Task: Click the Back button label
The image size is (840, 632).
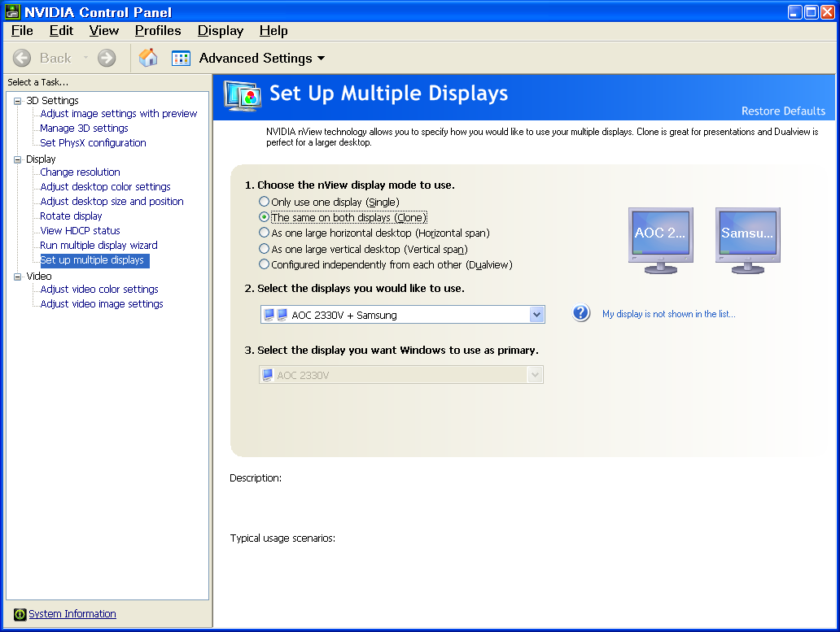Action: (x=55, y=58)
